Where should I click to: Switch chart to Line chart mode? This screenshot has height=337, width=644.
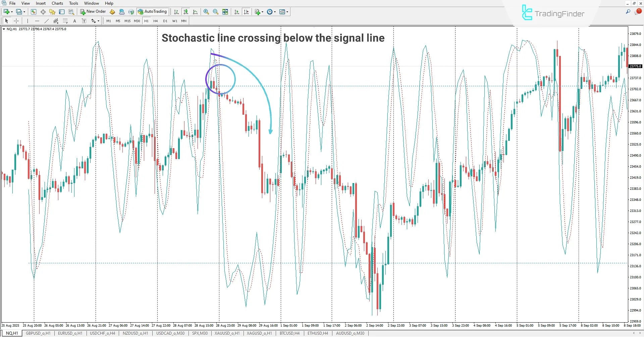coord(196,11)
